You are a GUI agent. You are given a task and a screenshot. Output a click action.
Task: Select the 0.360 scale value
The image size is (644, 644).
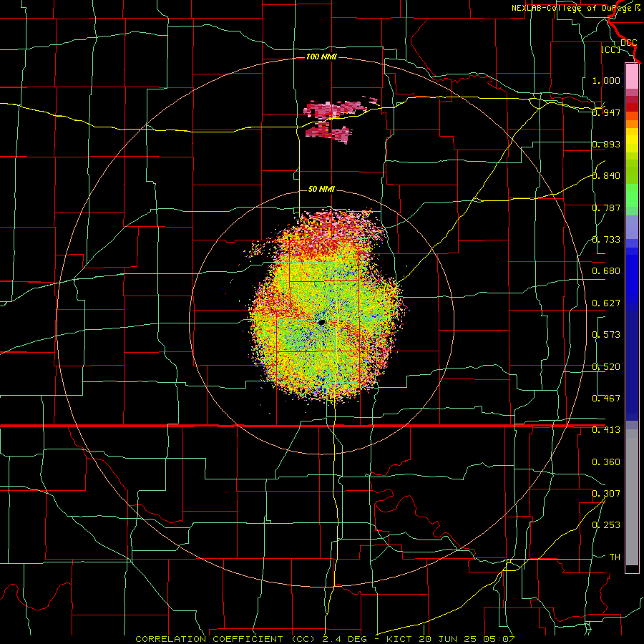tap(606, 462)
